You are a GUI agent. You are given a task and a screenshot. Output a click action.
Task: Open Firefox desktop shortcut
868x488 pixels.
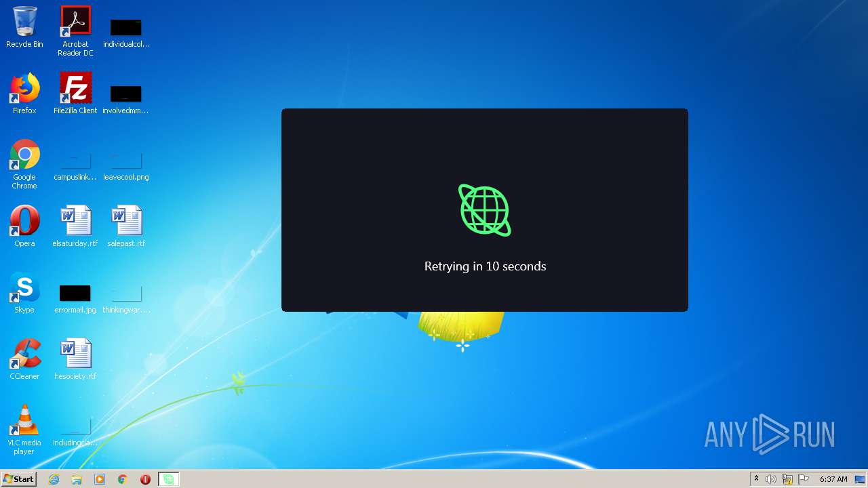(x=24, y=94)
